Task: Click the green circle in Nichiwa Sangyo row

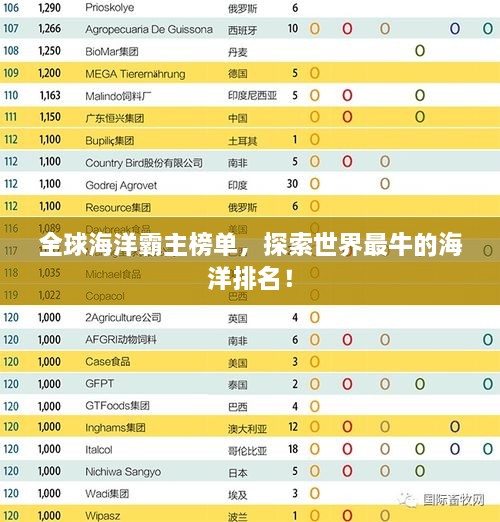Action: click(420, 471)
